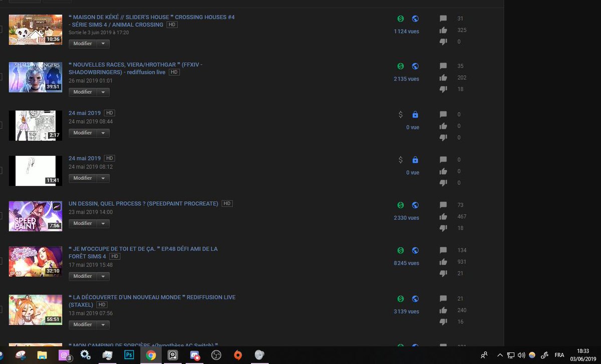
Task: Click comments icon for Maison de Kéké video
Action: 443,19
